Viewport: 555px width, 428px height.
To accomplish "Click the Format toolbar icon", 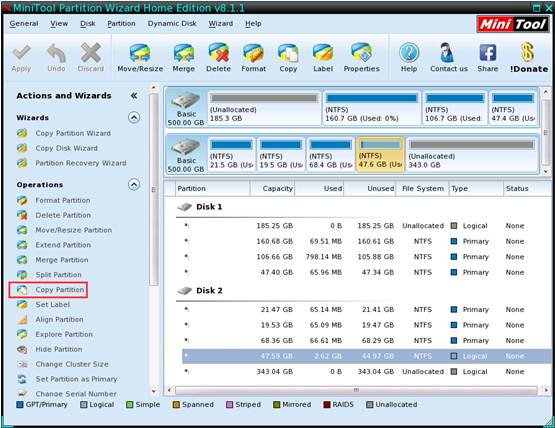I will point(253,53).
